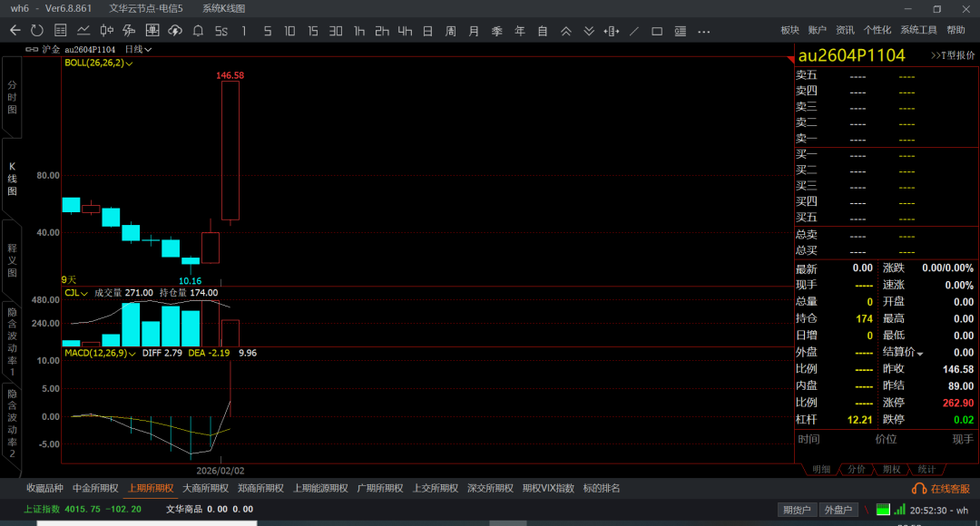Select the 5s period button
The image size is (980, 526).
click(x=221, y=31)
